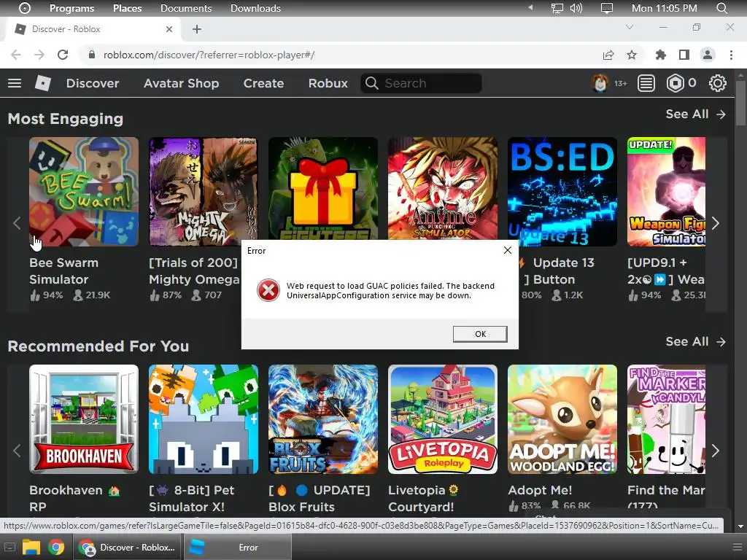Bookmark this page with the star

632,55
